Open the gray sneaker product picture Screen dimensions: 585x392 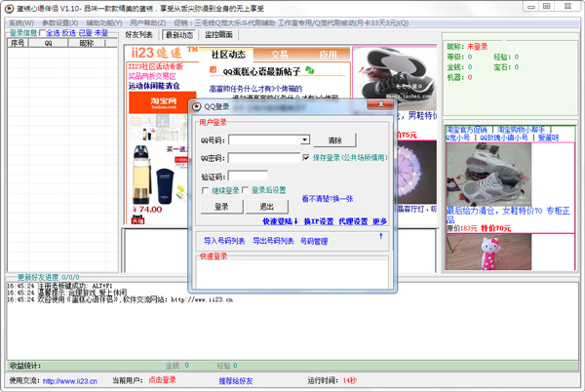click(x=487, y=173)
